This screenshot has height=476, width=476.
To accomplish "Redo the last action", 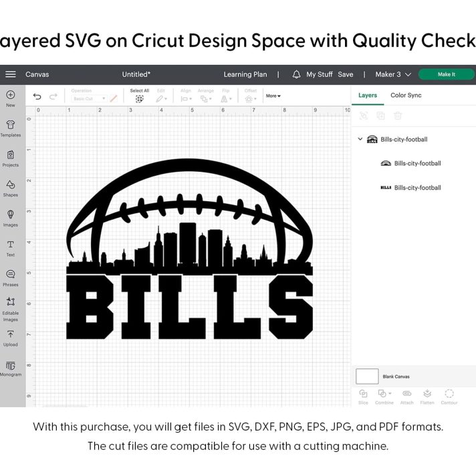I will tap(53, 96).
